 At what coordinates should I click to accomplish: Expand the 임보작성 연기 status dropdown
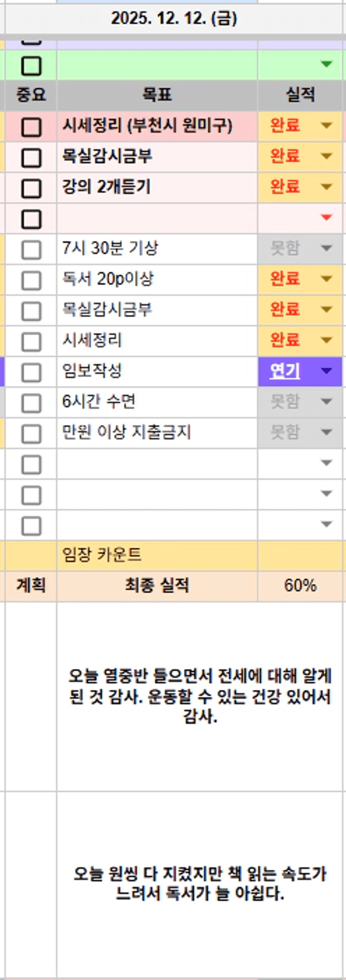326,371
